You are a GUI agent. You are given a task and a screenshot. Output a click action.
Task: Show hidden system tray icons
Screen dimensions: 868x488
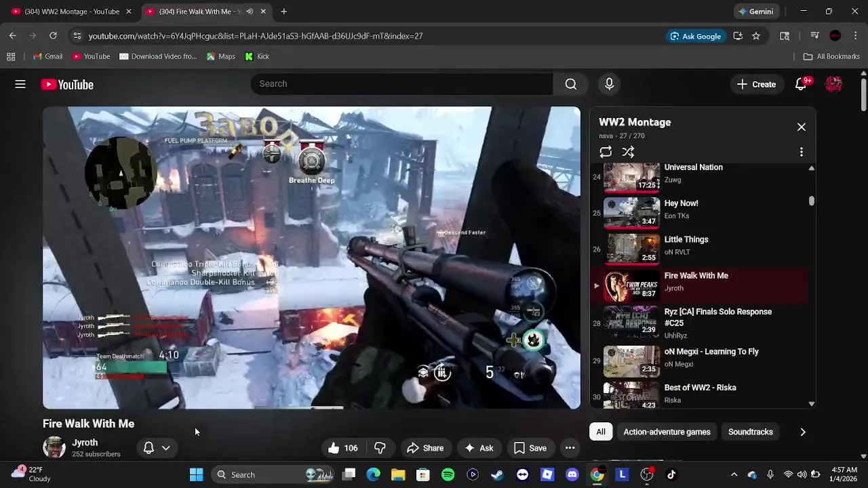(x=734, y=474)
